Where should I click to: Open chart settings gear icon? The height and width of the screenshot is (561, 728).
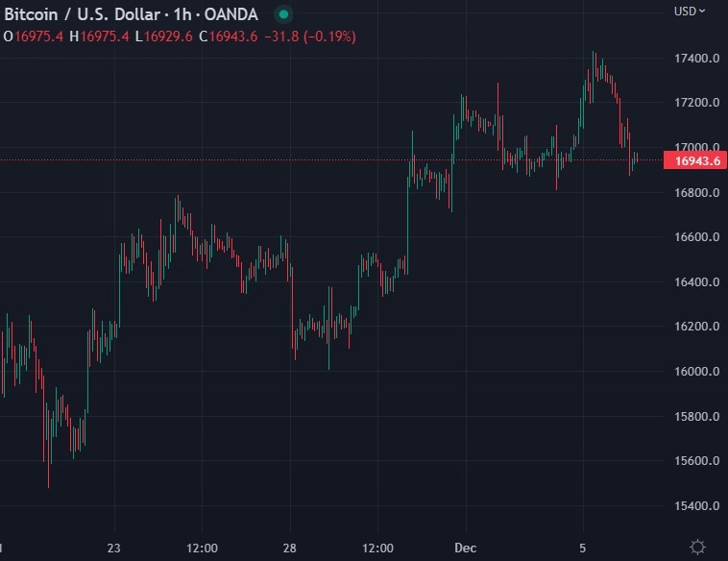coord(698,547)
